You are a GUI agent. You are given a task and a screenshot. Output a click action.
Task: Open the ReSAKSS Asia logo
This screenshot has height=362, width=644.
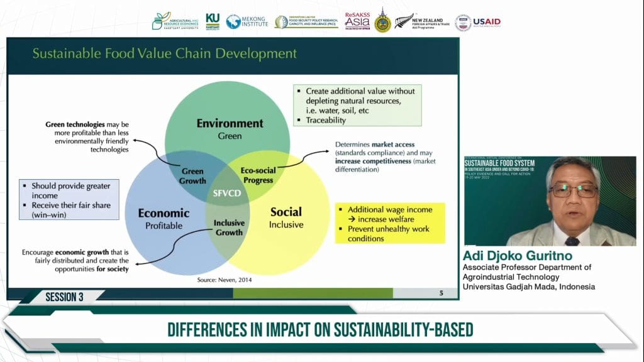click(x=357, y=21)
